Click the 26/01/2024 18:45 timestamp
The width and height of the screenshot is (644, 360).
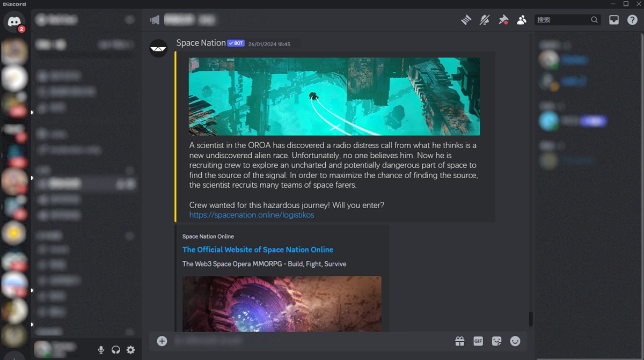(269, 44)
